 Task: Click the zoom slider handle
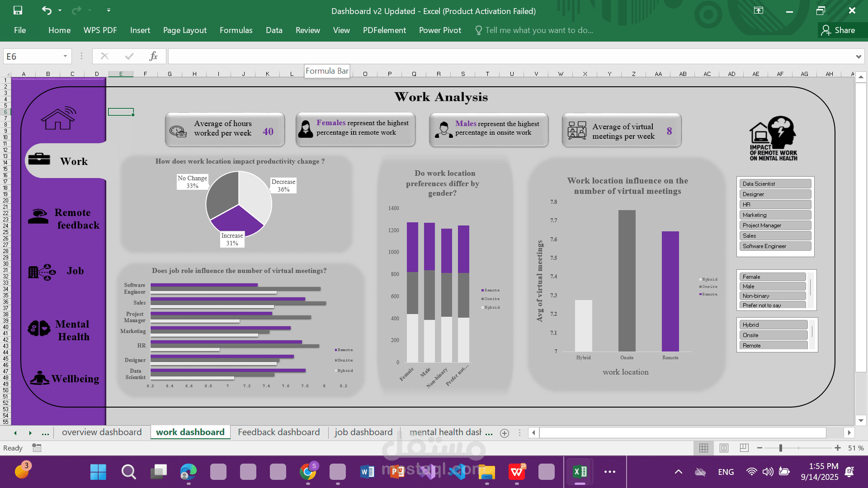pyautogui.click(x=780, y=448)
